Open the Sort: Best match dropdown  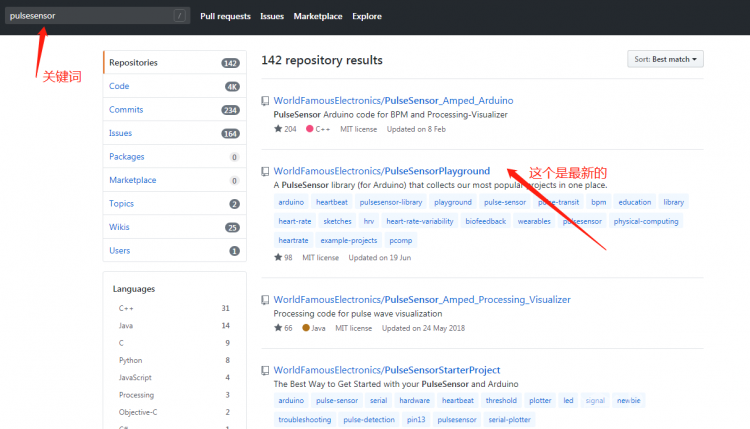pos(665,59)
